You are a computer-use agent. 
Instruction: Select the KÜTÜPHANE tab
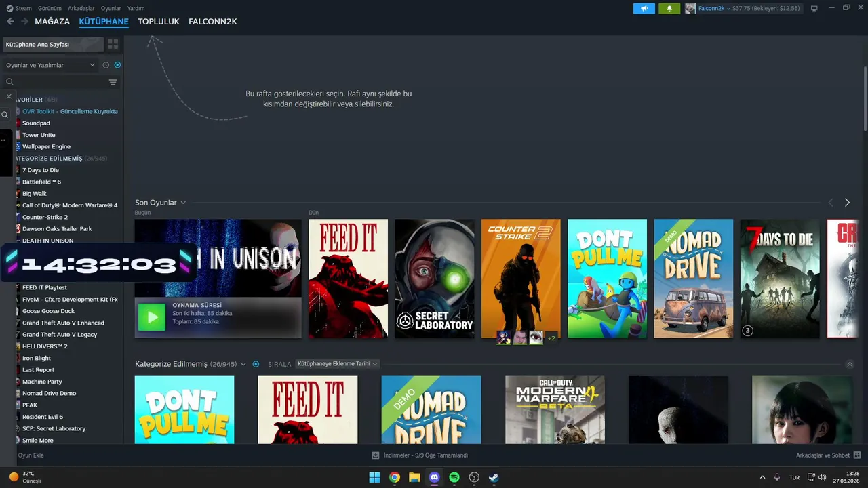click(x=104, y=22)
